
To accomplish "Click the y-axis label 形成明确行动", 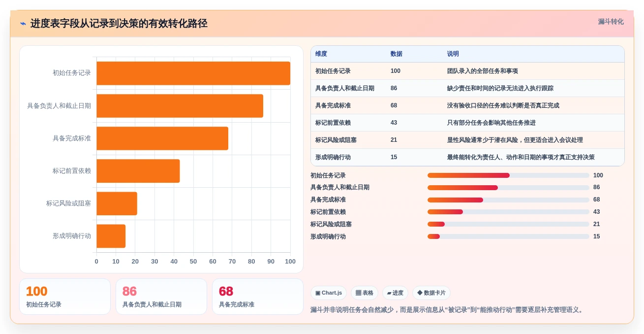I will 72,236.
